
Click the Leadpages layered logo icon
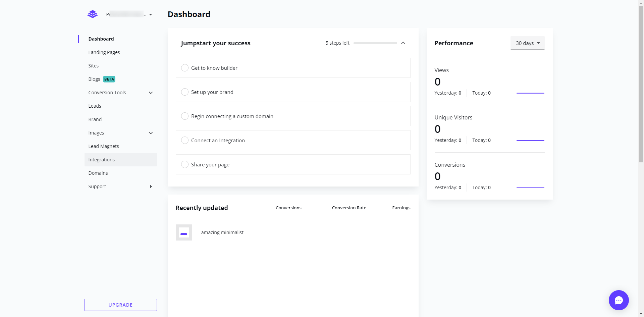click(x=93, y=14)
